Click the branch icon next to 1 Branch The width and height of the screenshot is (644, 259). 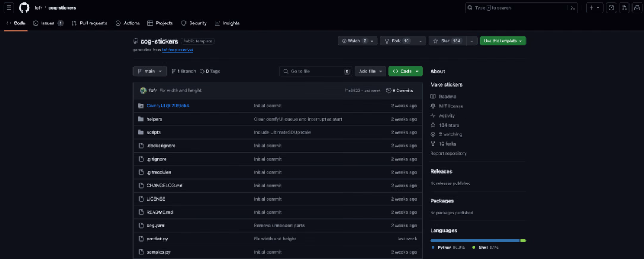click(x=174, y=72)
